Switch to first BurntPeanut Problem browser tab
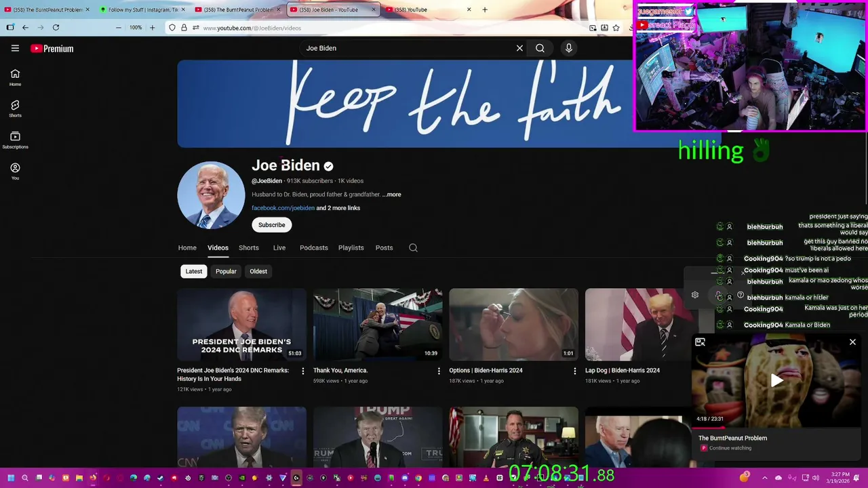This screenshot has height=488, width=868. [47, 9]
